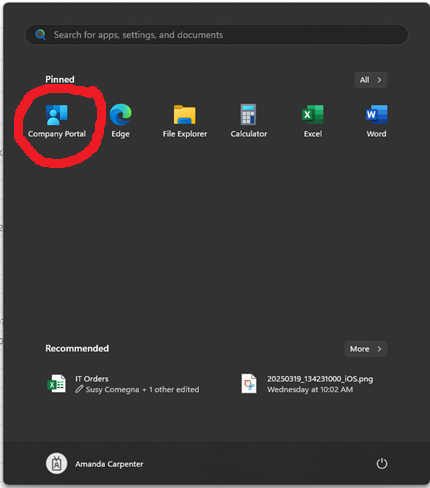Open the IT Orders recommended document
This screenshot has height=488, width=430.
[x=123, y=384]
